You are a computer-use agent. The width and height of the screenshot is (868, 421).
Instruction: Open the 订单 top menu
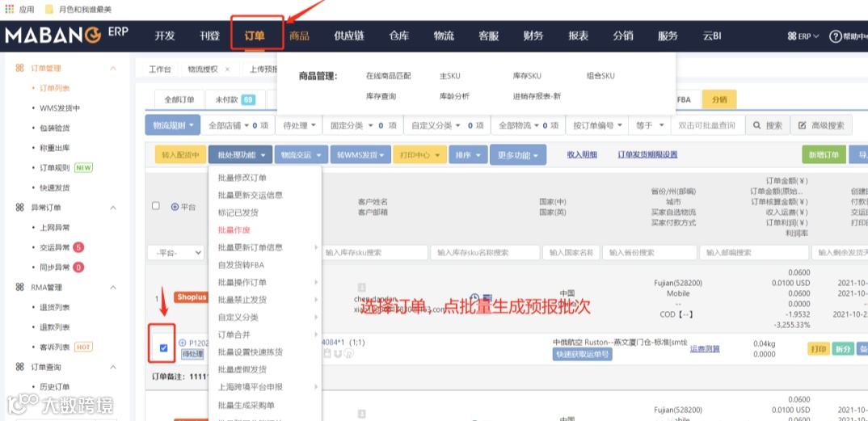(x=255, y=36)
